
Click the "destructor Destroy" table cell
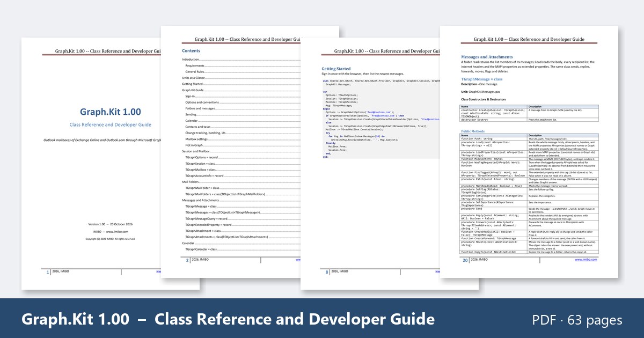(494, 120)
